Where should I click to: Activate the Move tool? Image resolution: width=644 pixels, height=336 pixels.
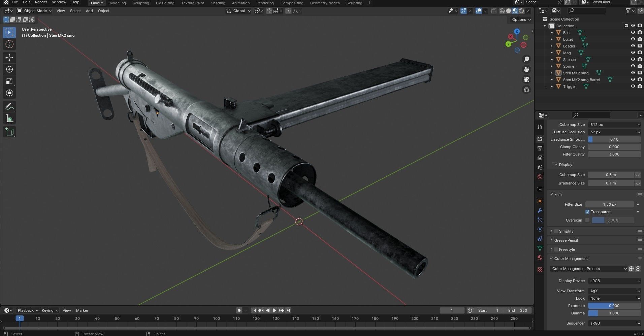click(9, 58)
